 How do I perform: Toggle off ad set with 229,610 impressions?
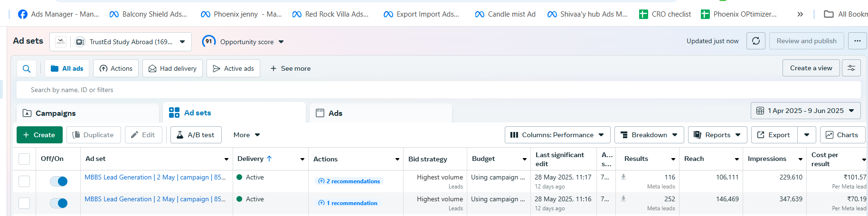click(x=59, y=181)
